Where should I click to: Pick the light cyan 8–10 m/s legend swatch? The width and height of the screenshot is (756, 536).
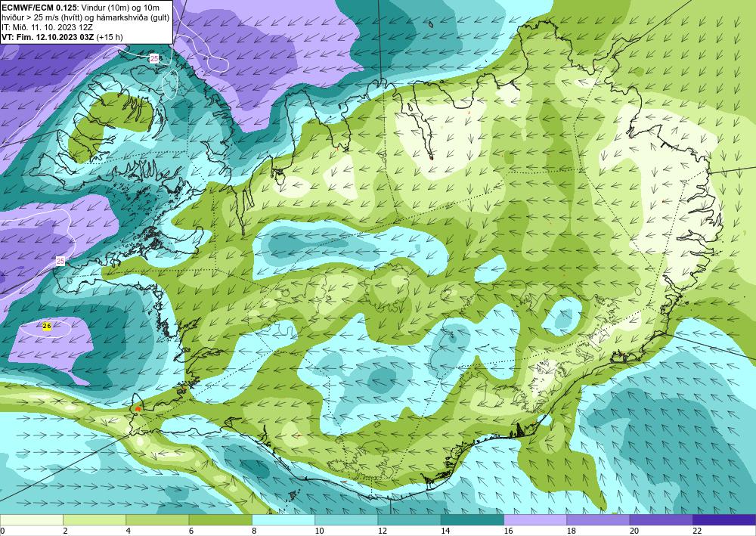pos(283,519)
